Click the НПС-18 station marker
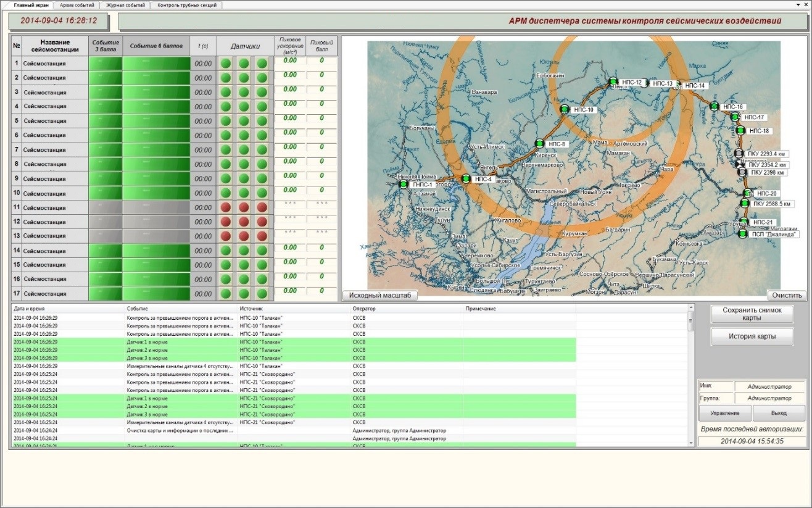Viewport: 812px width, 508px height. 740,130
